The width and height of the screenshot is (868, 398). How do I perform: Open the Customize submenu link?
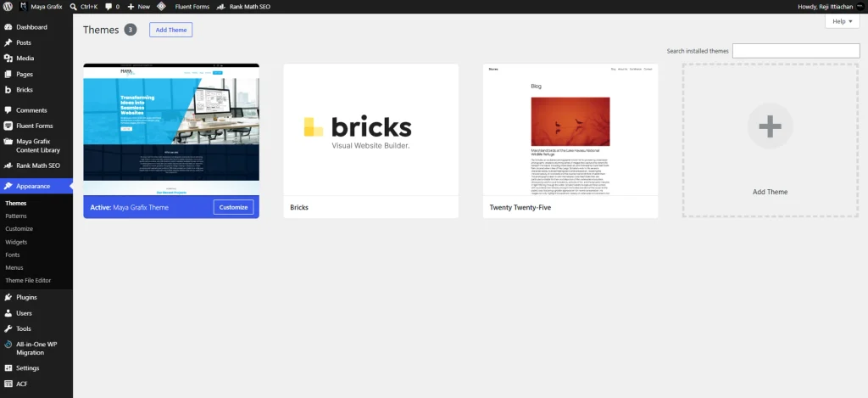pyautogui.click(x=19, y=229)
